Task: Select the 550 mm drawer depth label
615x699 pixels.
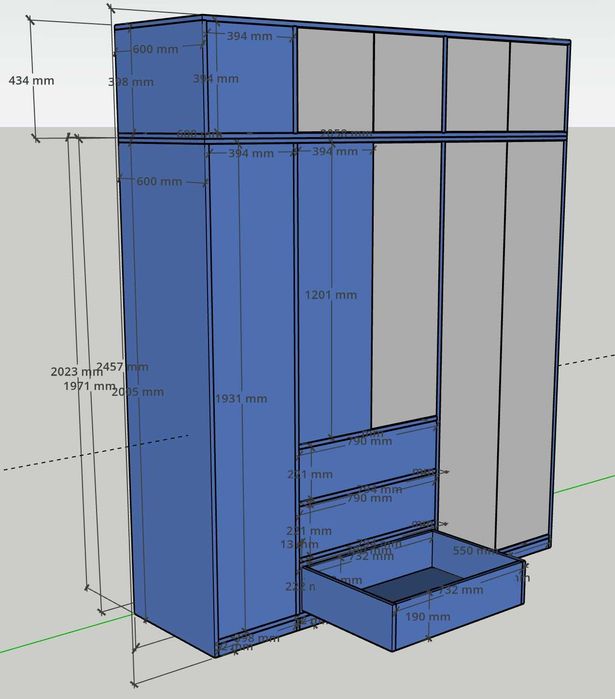Action: pos(475,551)
